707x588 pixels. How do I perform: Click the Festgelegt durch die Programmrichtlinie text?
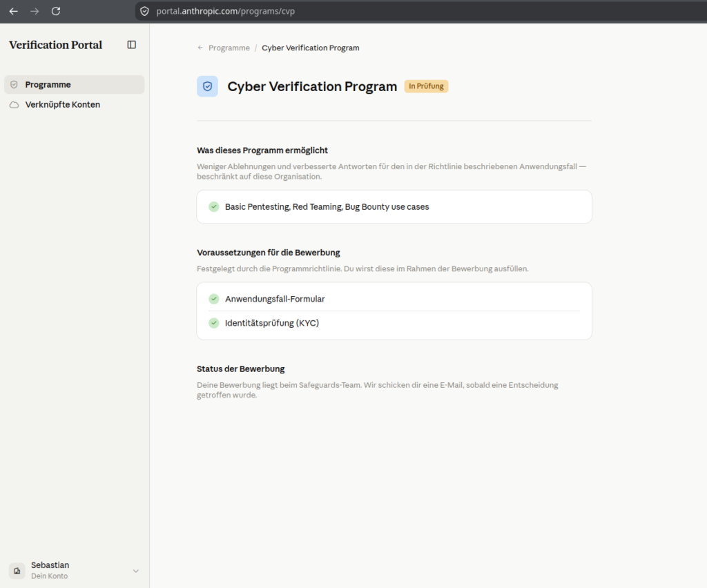[362, 268]
